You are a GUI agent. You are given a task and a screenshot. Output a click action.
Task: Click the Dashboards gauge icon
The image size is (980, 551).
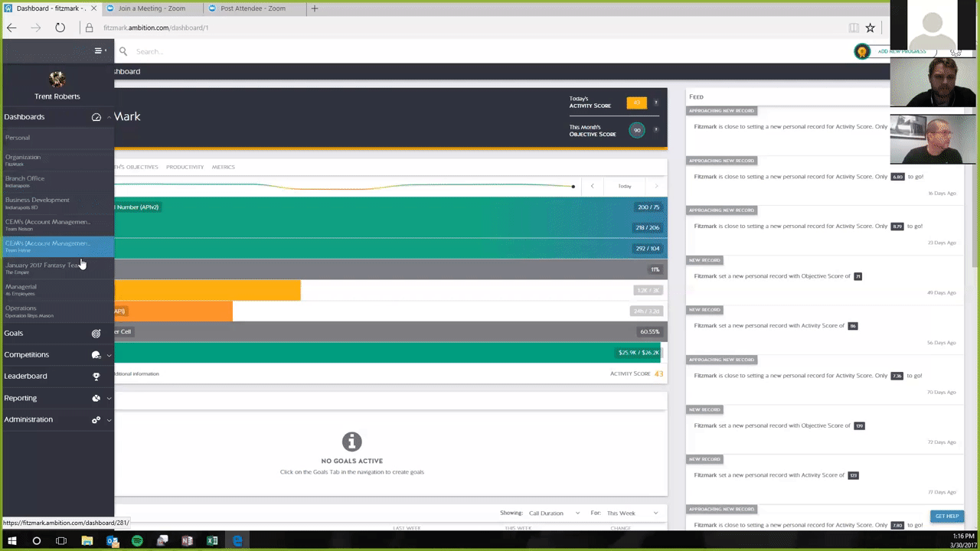pyautogui.click(x=96, y=117)
